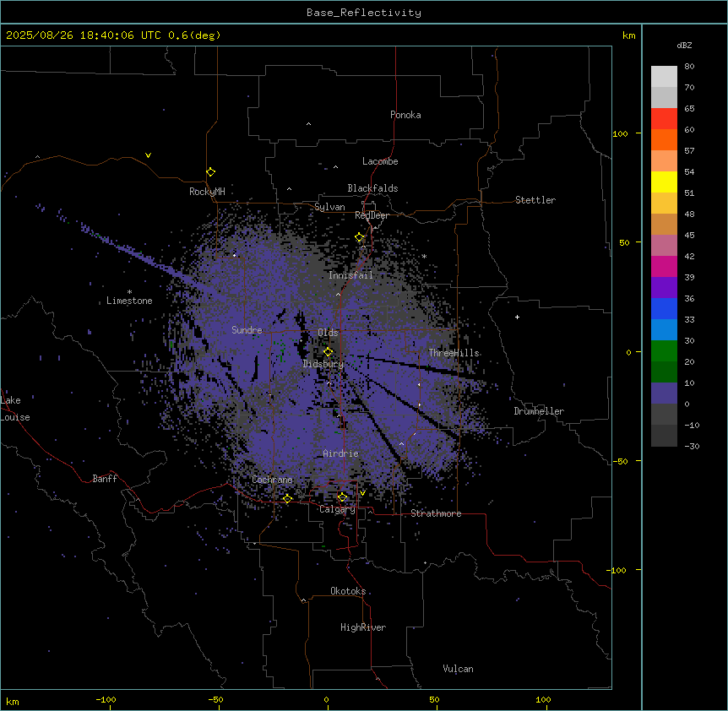The height and width of the screenshot is (711, 728).
Task: Click the Lake Louise map label
Action: pos(15,409)
